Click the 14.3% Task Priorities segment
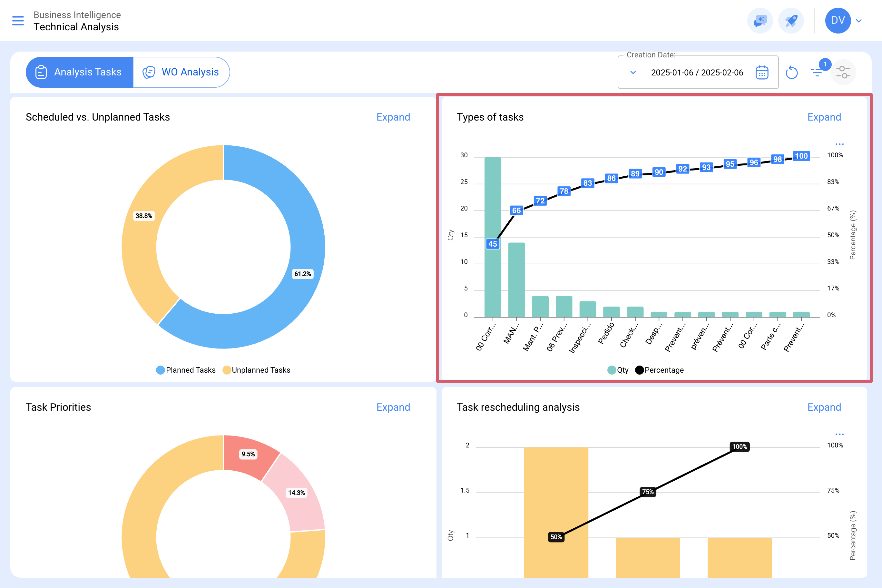This screenshot has height=588, width=882. click(296, 493)
